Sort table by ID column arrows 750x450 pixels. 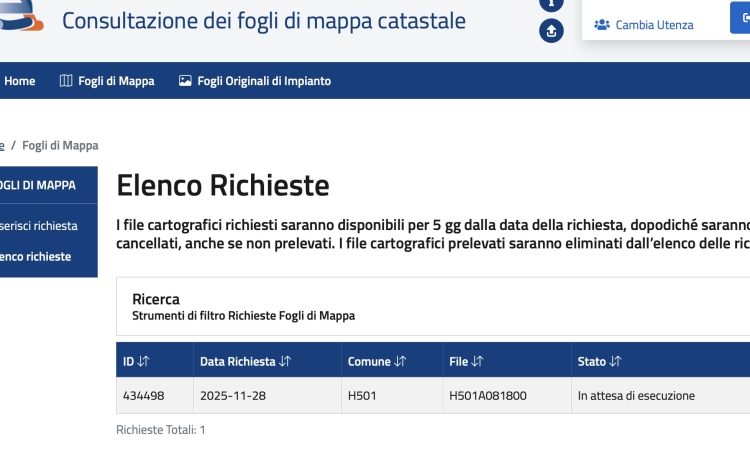point(143,361)
